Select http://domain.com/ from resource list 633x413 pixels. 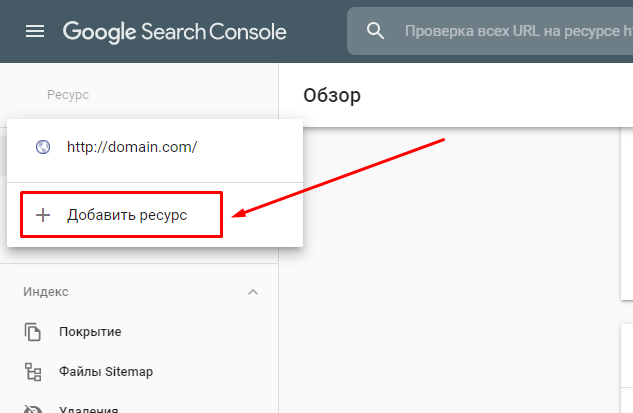132,147
